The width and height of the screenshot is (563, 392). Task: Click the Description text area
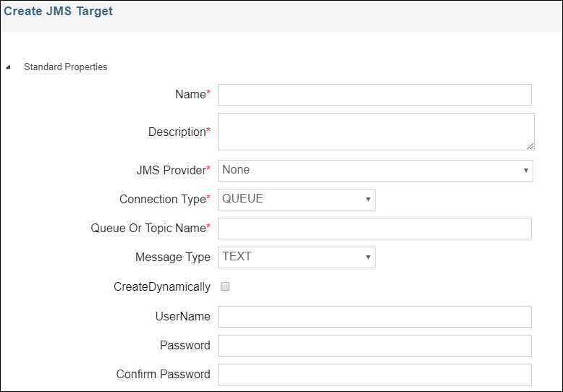click(x=376, y=132)
